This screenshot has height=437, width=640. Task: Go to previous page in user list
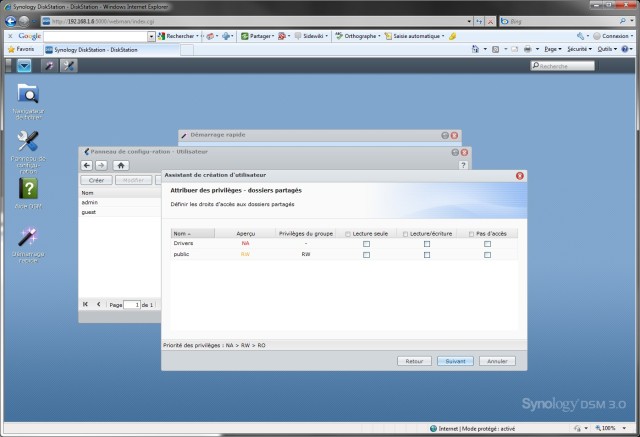[x=98, y=304]
